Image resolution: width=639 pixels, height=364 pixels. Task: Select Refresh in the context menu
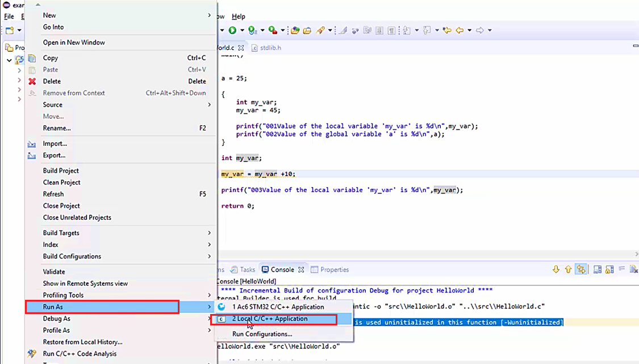coord(121,194)
